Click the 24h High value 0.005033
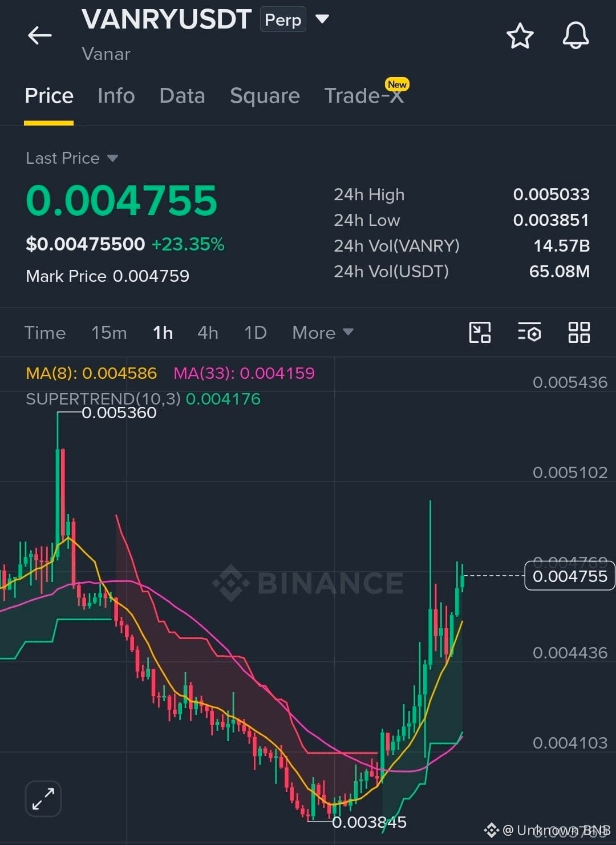This screenshot has width=616, height=845. [551, 195]
